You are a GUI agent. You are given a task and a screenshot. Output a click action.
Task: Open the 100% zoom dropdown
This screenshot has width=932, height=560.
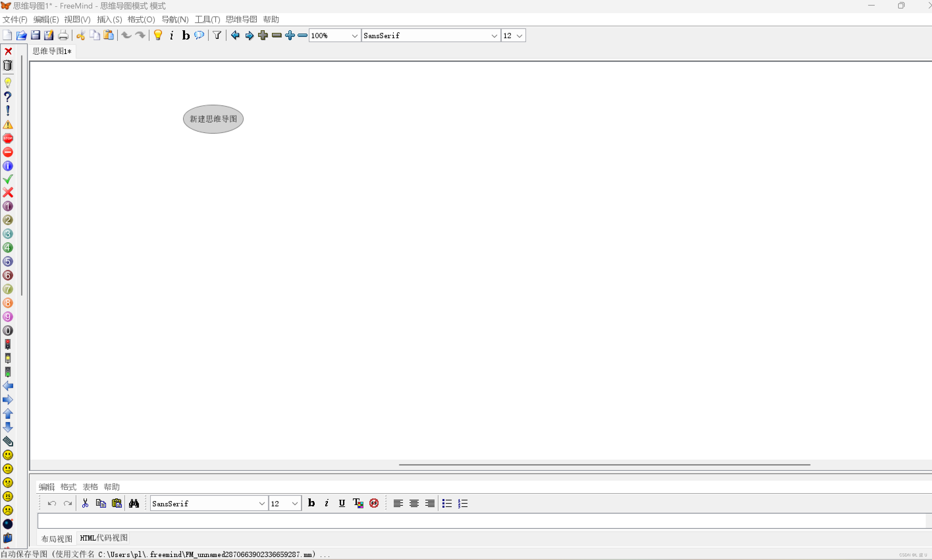pyautogui.click(x=354, y=36)
